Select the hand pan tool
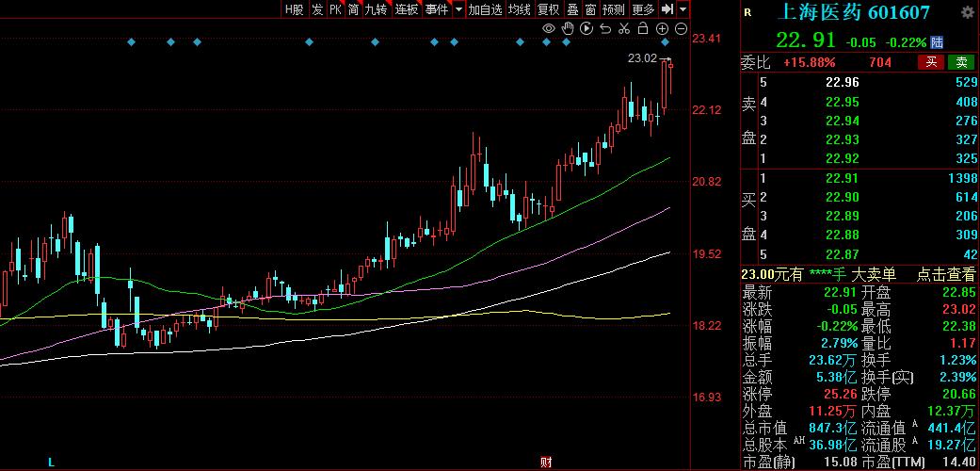980x471 pixels. [x=568, y=29]
